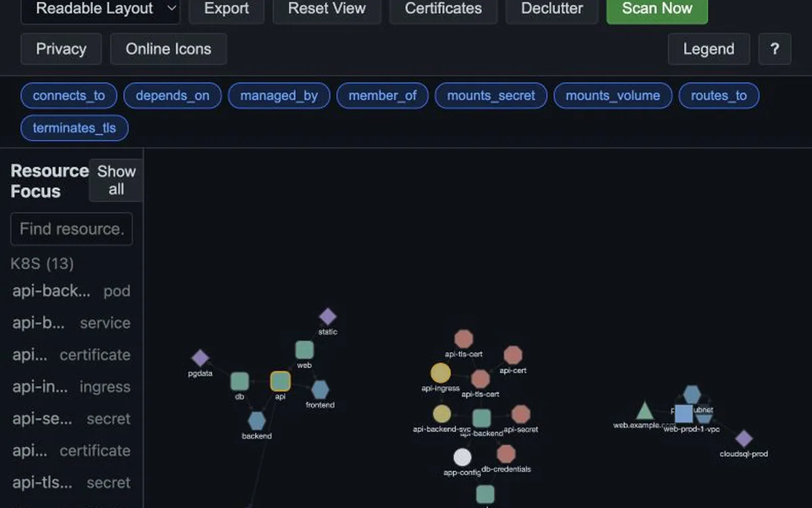Screen dimensions: 812x508
Task: Toggle the mounts_volume relationship filter
Action: point(613,96)
